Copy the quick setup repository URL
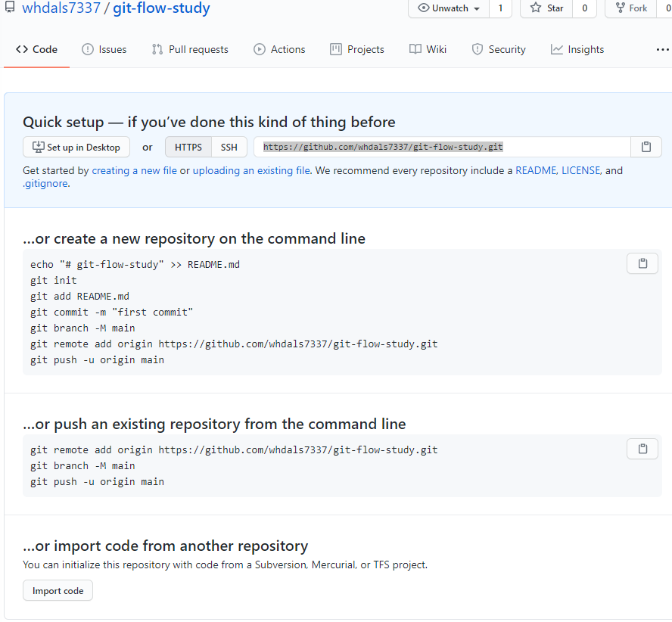 tap(646, 147)
